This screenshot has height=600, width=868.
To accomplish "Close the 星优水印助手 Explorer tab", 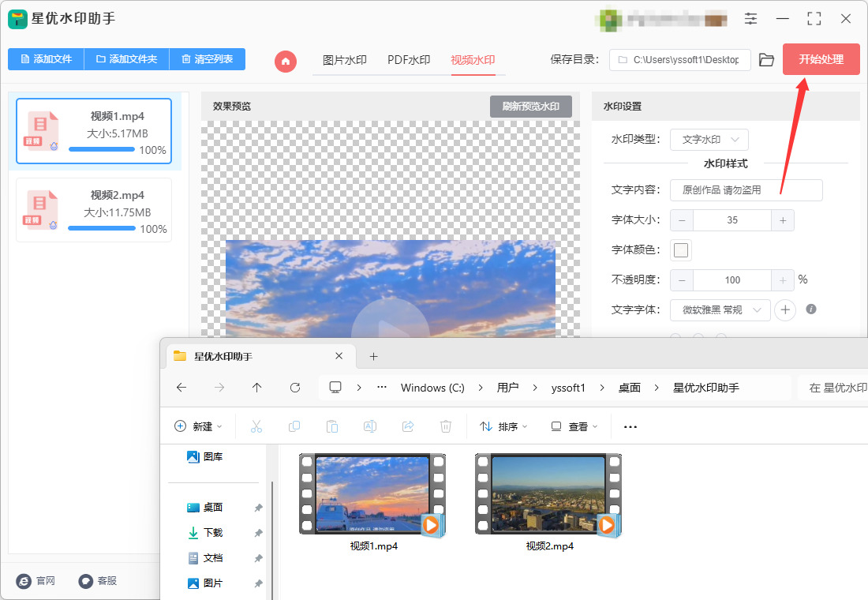I will (x=339, y=356).
